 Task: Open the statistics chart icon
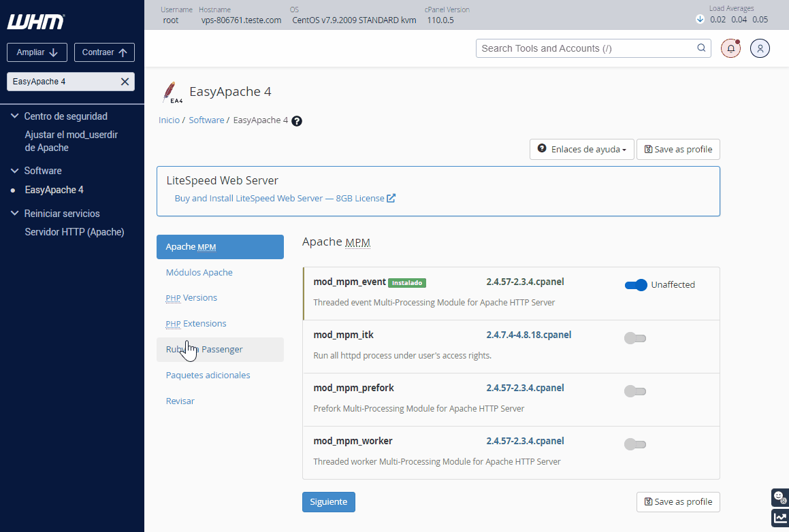tap(780, 518)
